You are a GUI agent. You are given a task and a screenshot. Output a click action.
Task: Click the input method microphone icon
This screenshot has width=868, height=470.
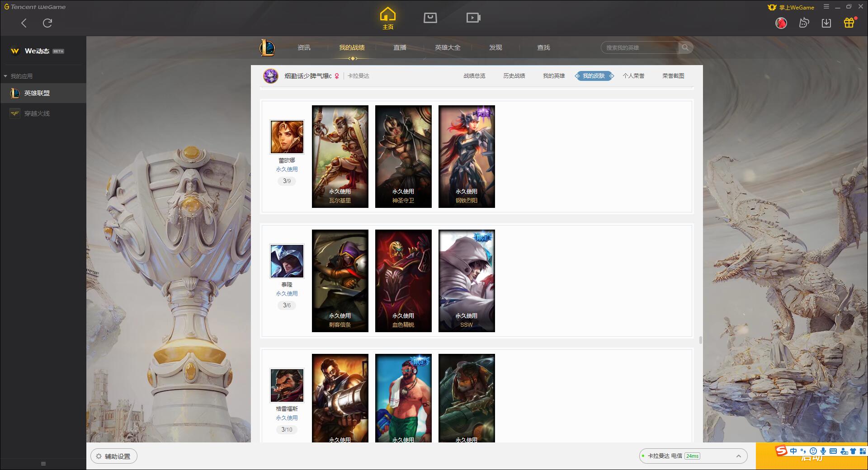pos(823,451)
